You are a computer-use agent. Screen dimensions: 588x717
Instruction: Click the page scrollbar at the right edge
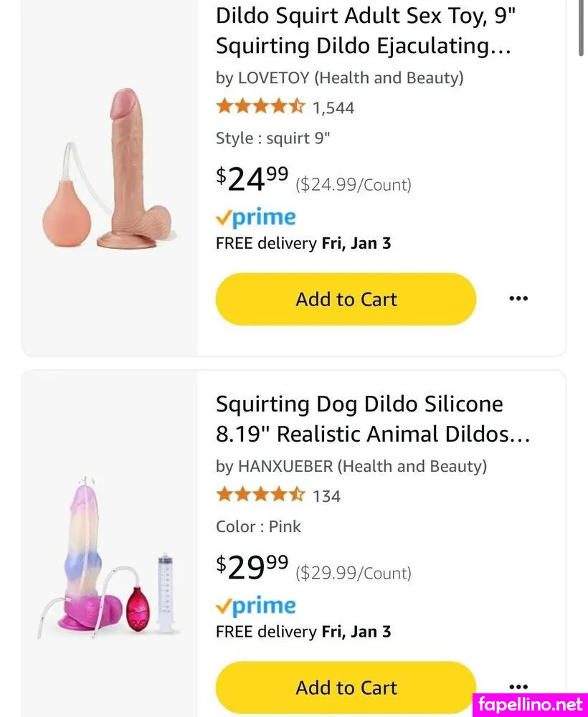tap(582, 29)
